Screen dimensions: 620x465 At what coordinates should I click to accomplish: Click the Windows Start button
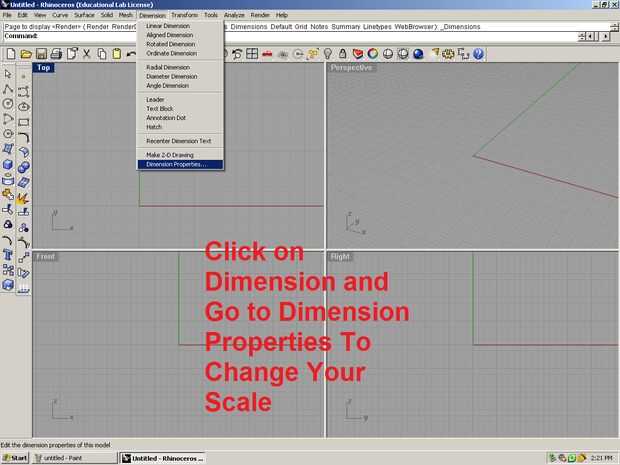[15, 458]
